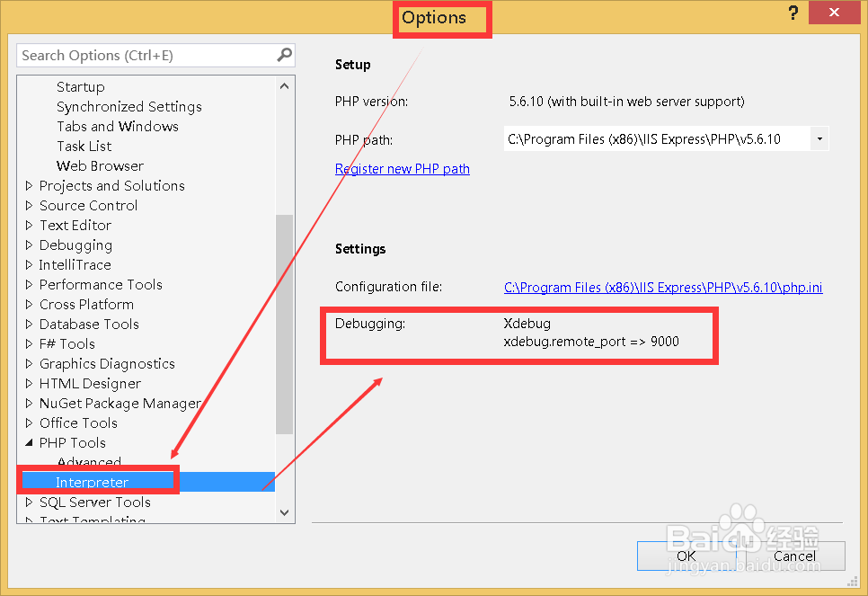The image size is (868, 596).
Task: Expand the Text Editor node
Action: coord(30,226)
